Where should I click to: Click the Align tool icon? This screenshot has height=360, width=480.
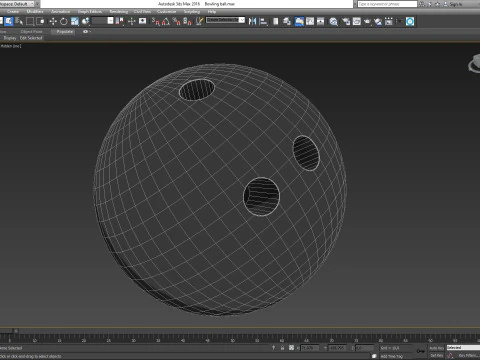(263, 21)
